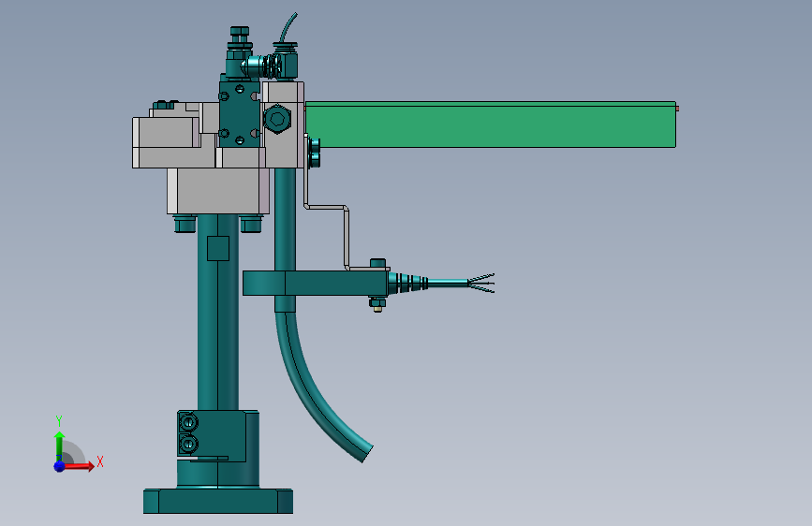Select the upper bolt on the clamp block

pos(188,423)
